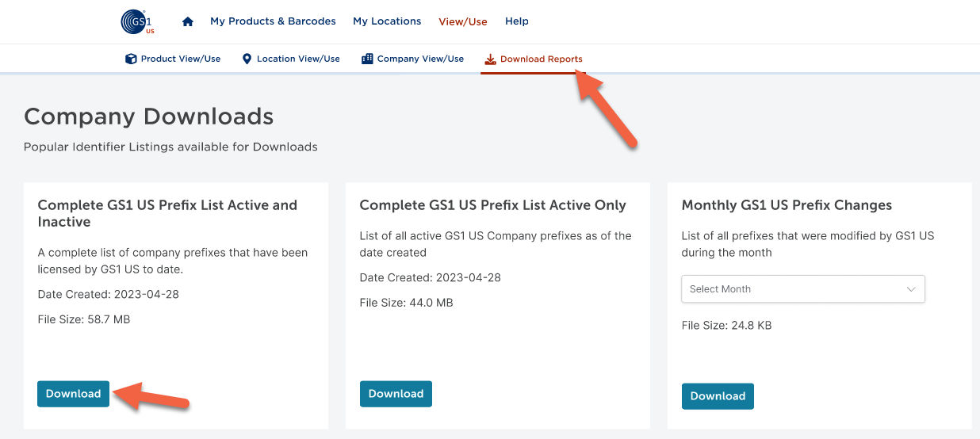Image resolution: width=980 pixels, height=439 pixels.
Task: Download the Monthly Prefix Changes report
Action: tap(718, 396)
